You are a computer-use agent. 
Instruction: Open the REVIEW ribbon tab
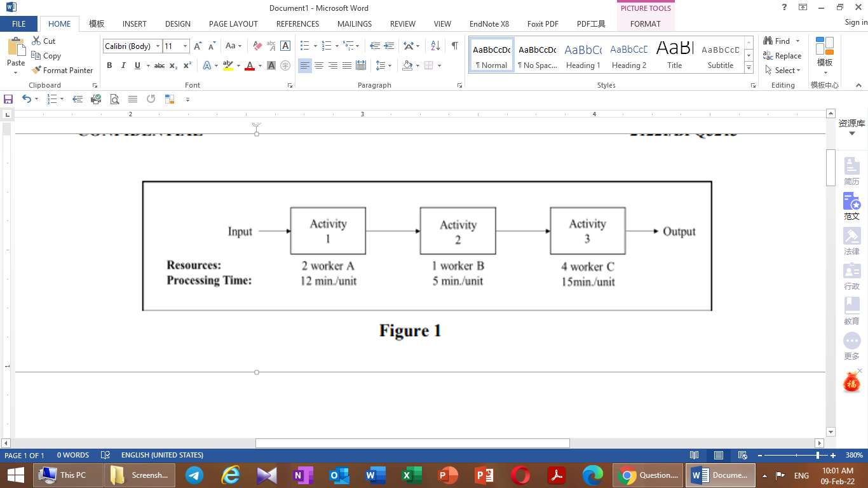click(402, 24)
